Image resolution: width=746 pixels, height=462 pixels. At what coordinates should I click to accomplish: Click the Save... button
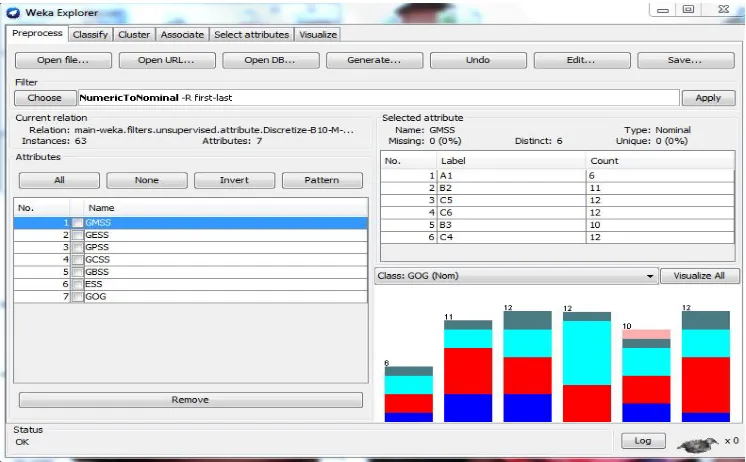[686, 60]
